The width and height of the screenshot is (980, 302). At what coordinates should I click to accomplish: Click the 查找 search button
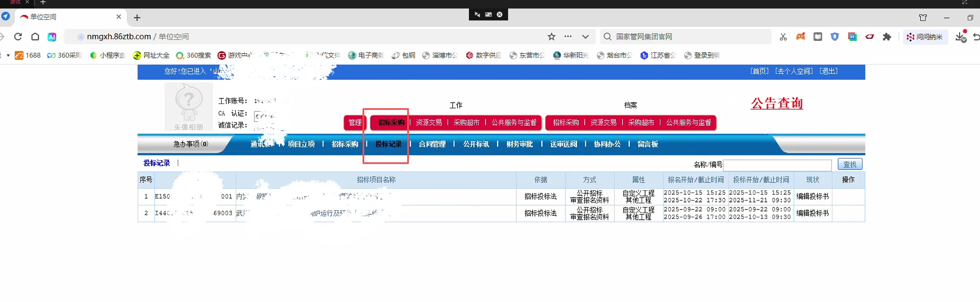tap(850, 164)
